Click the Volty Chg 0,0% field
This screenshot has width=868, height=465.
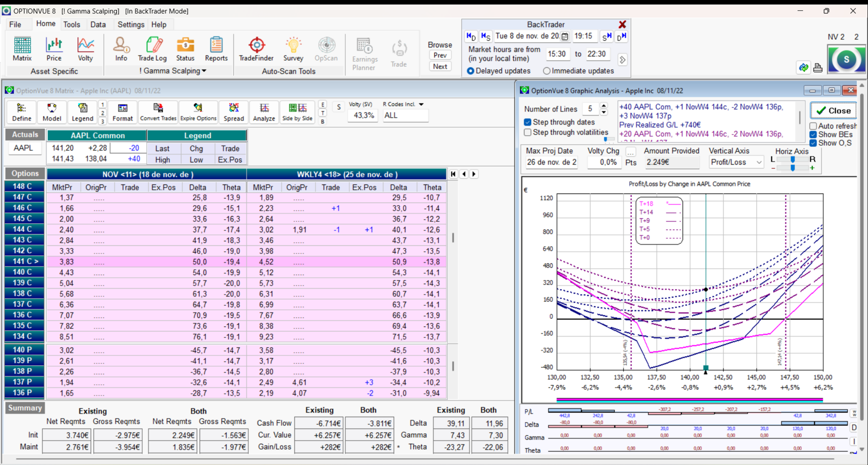click(604, 162)
